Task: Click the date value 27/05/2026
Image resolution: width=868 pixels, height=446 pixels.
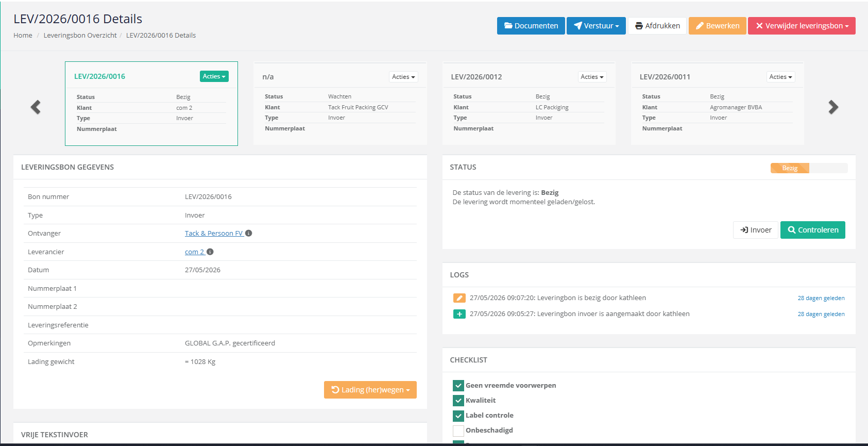Action: pyautogui.click(x=202, y=270)
